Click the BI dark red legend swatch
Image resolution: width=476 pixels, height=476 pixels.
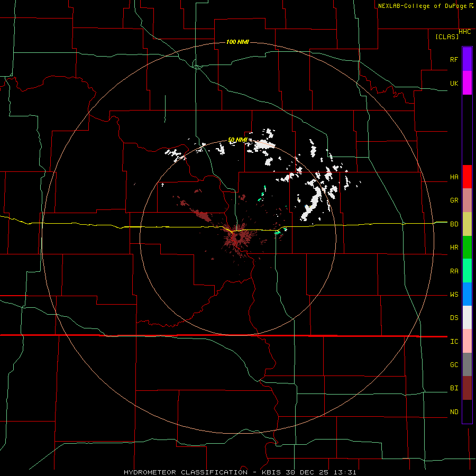click(x=467, y=388)
